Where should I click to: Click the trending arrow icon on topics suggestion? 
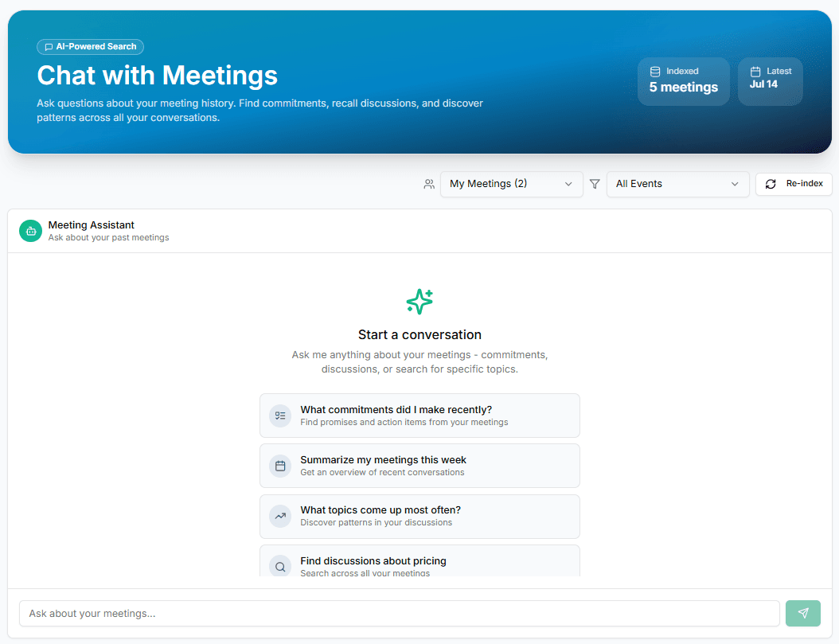(x=280, y=516)
